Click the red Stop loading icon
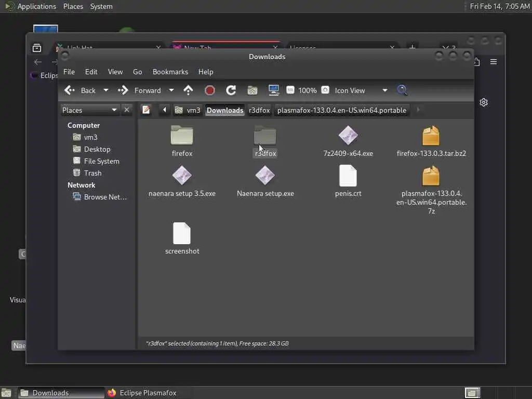This screenshot has width=532, height=399. point(210,90)
